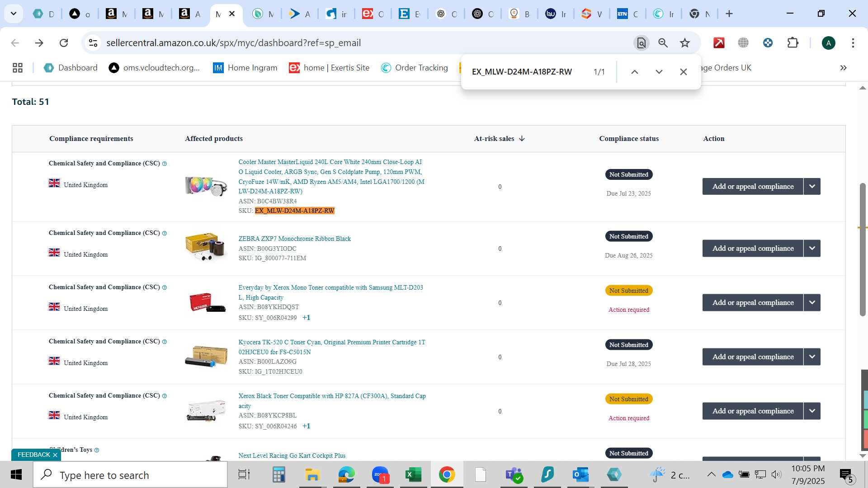The image size is (868, 488).
Task: Open Cooler Master MasterLiquid product link
Action: 331,177
